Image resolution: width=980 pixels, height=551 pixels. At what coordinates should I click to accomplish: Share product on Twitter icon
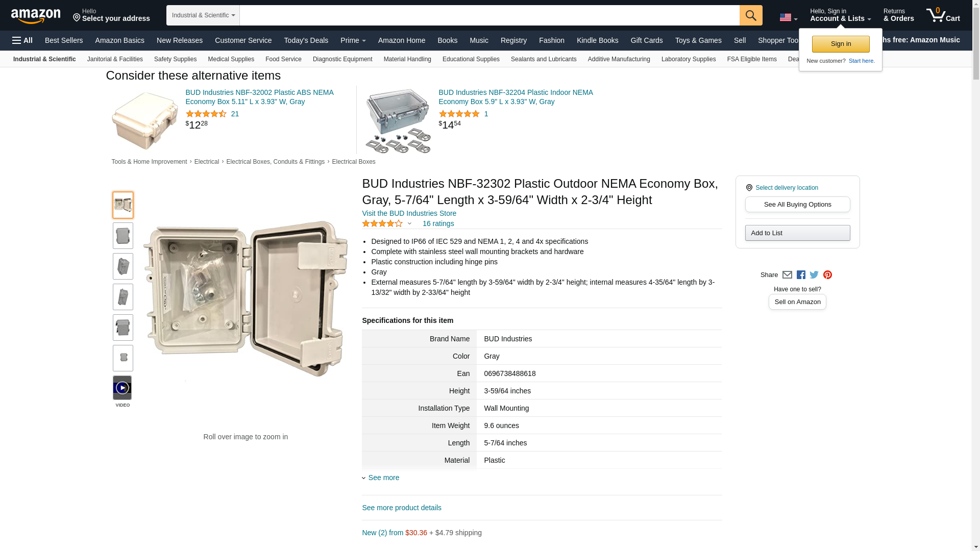pos(814,275)
